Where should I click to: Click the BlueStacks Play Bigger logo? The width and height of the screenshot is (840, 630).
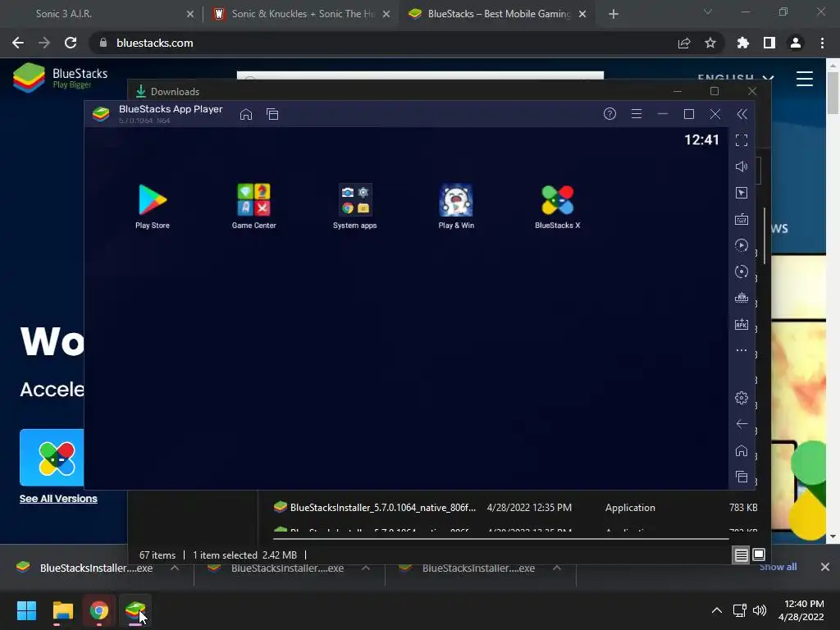tap(60, 78)
